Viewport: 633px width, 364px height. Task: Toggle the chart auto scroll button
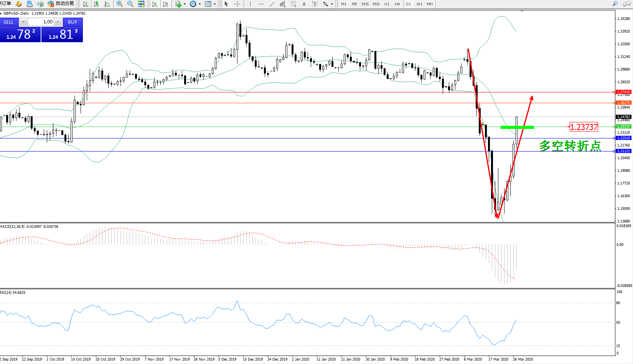point(154,4)
